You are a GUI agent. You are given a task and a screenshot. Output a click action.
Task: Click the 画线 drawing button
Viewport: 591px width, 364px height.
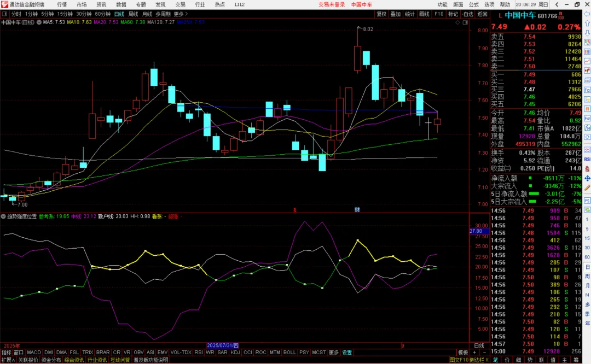point(424,14)
